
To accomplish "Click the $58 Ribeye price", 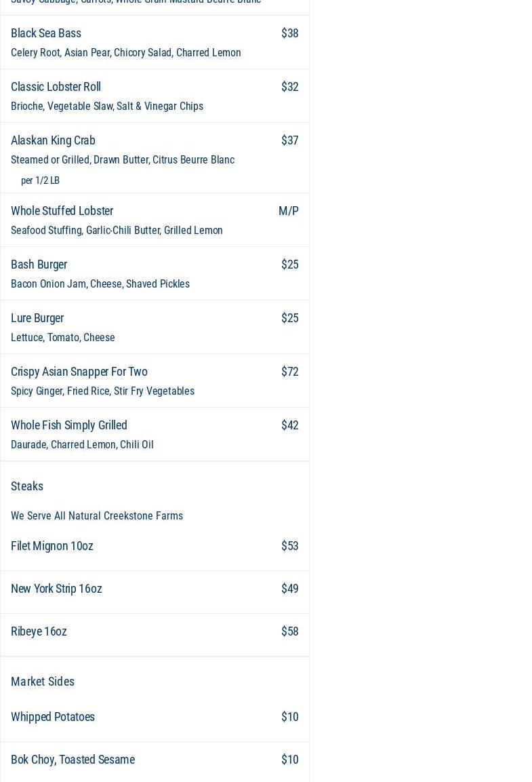I will coord(289,631).
